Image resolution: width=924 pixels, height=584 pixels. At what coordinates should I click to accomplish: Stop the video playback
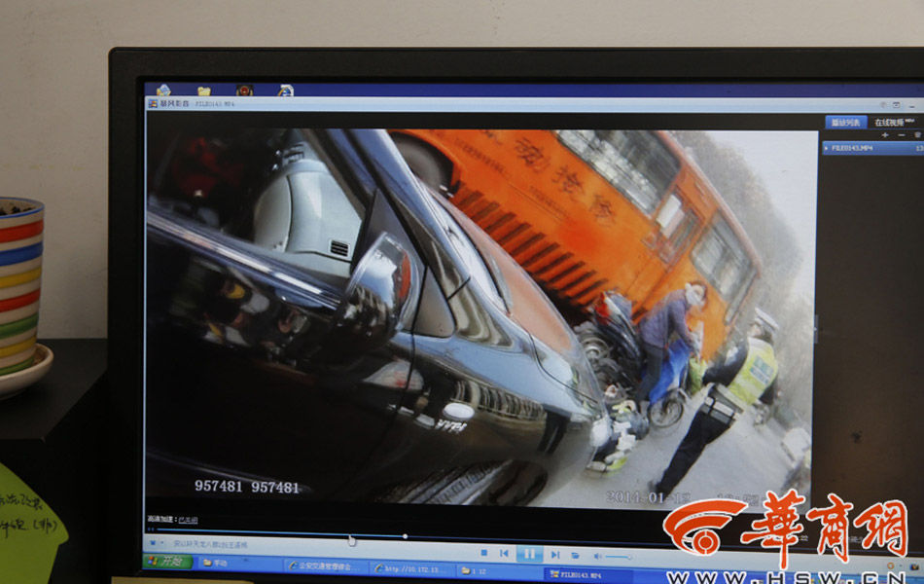[483, 553]
